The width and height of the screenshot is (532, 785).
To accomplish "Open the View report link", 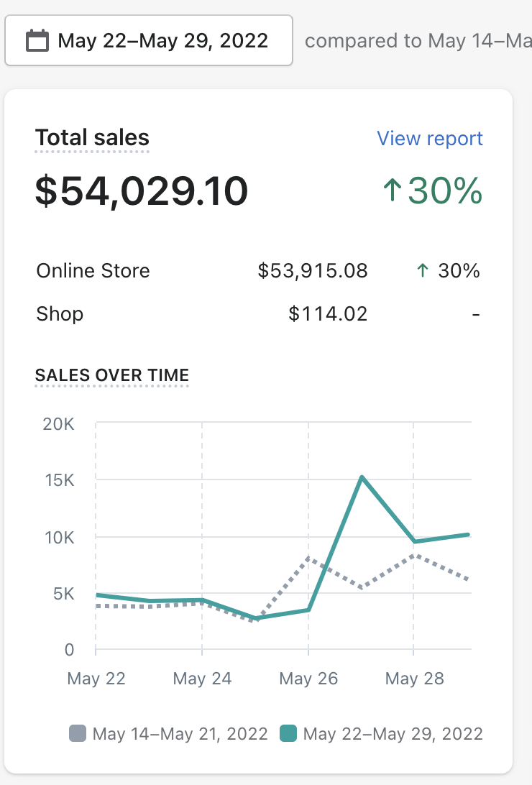I will click(429, 138).
